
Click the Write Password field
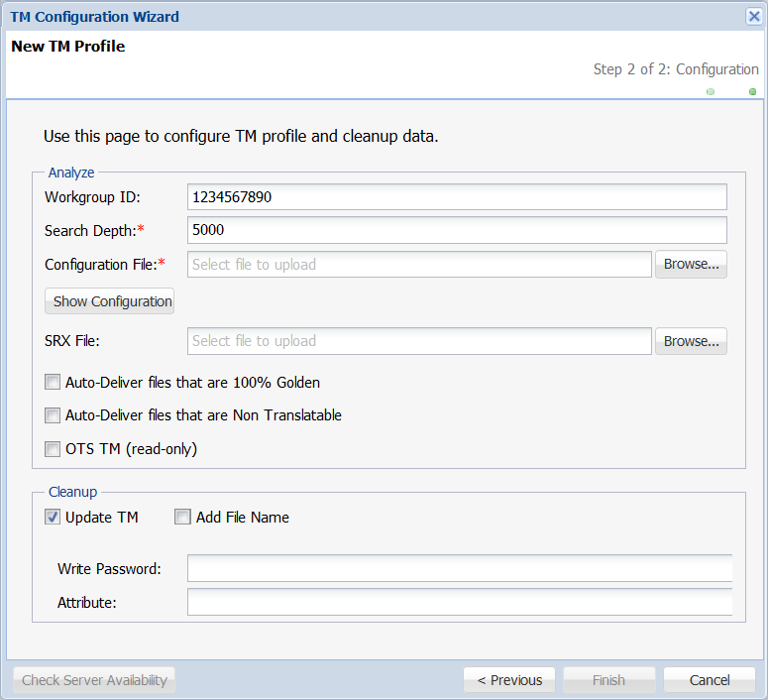460,568
